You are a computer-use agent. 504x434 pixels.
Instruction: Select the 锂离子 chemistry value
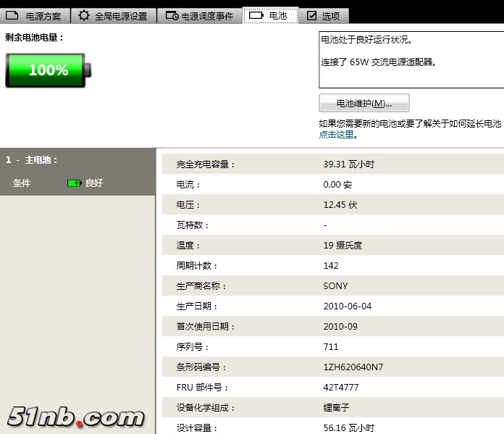point(336,408)
